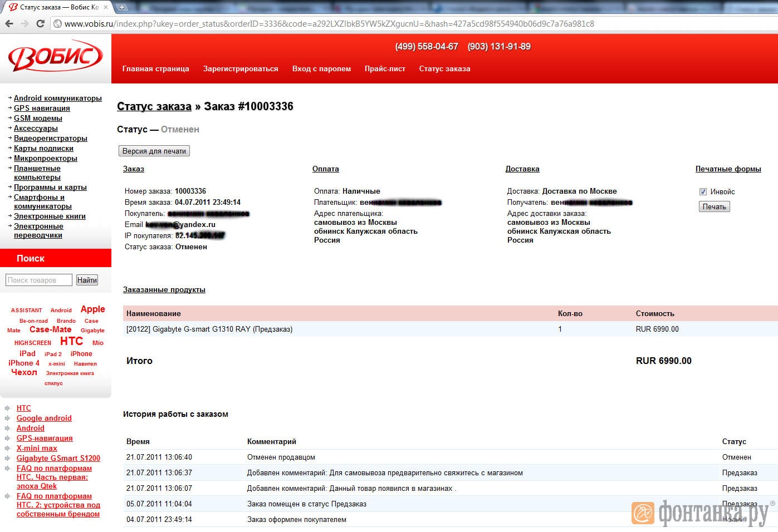Click the Поиск товаров search field
The width and height of the screenshot is (778, 532).
39,280
